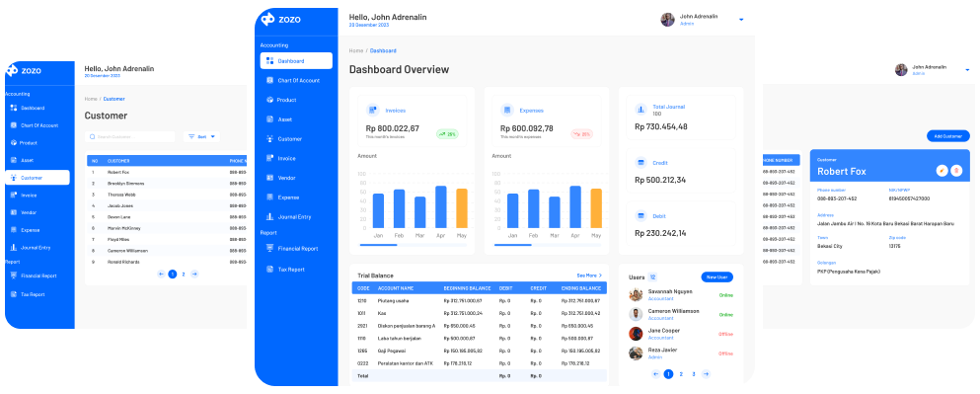Viewport: 980px width, 394px height.
Task: Open Tax Report icon in dashboard window sidebar
Action: point(270,269)
